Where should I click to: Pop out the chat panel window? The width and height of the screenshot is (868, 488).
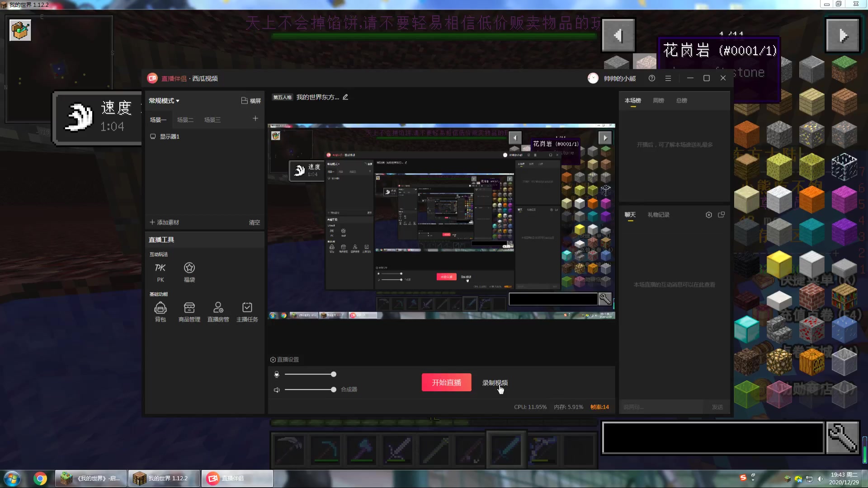pos(722,215)
